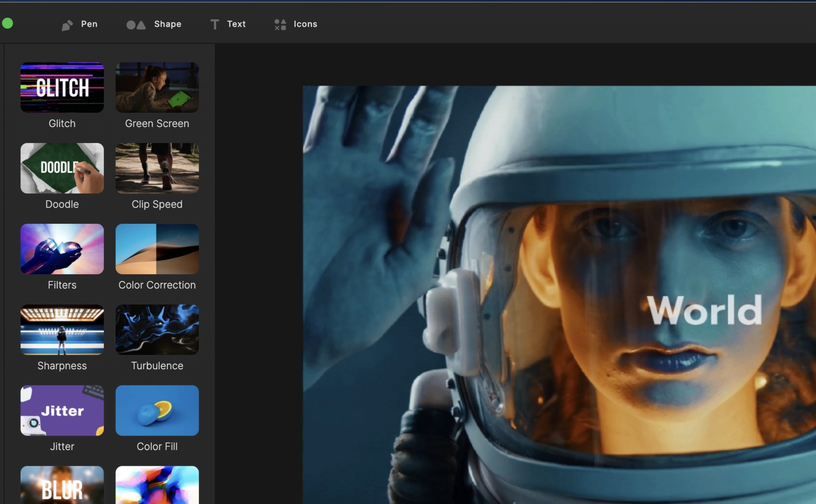Open Color Correction settings

tap(157, 249)
